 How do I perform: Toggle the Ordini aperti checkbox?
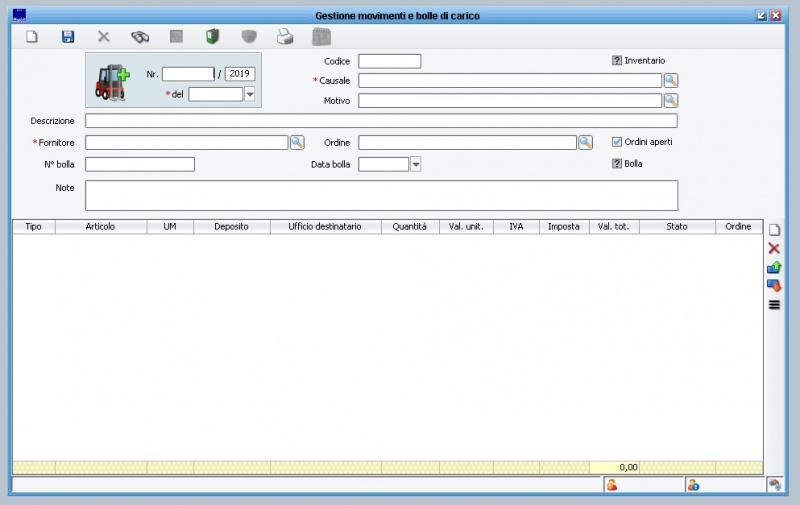click(x=617, y=142)
